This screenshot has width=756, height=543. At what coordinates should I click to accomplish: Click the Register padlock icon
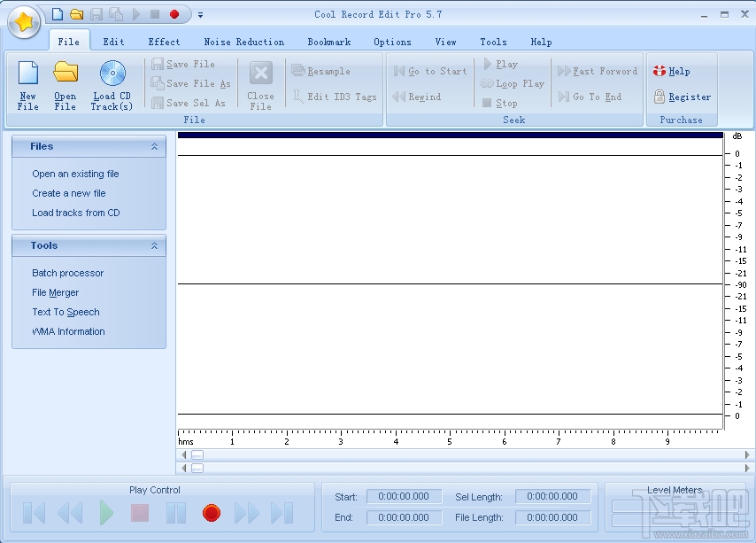[659, 97]
